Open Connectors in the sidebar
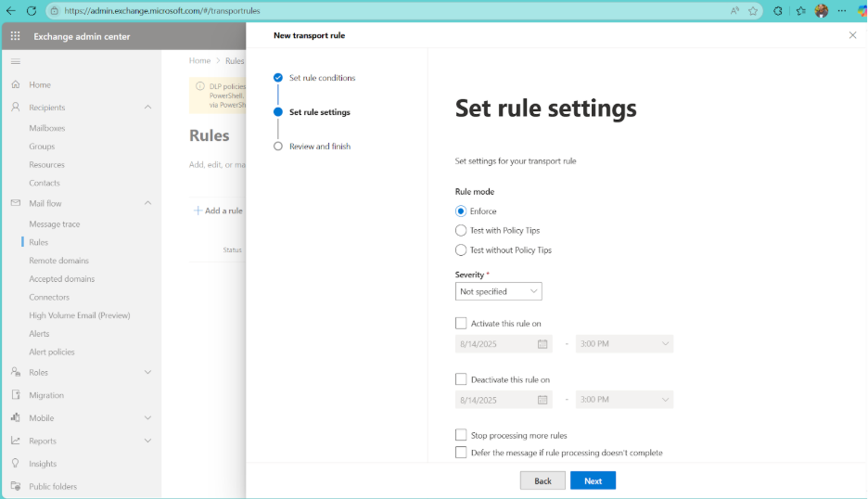 coord(49,297)
